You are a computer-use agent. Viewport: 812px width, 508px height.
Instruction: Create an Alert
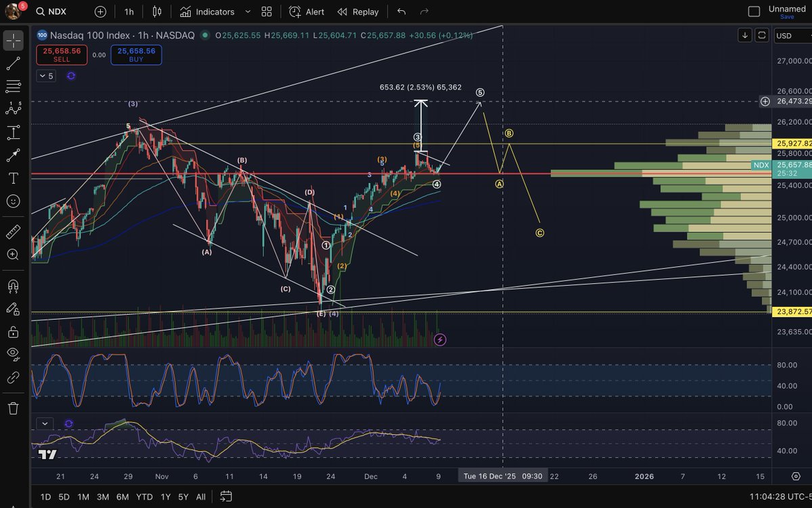point(307,12)
